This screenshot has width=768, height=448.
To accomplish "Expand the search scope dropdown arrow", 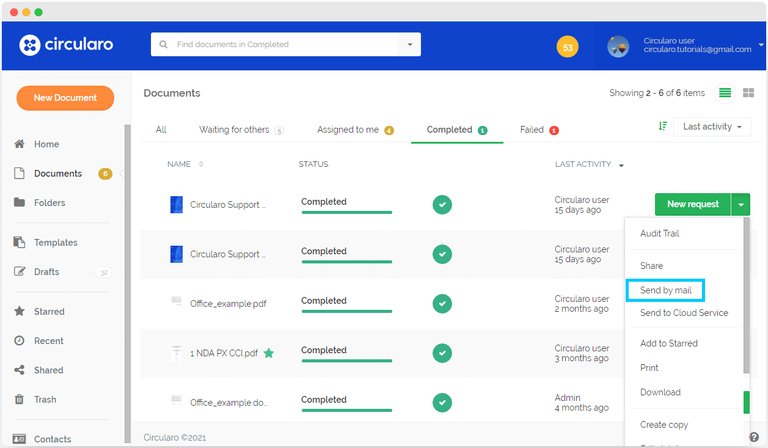I will point(409,45).
